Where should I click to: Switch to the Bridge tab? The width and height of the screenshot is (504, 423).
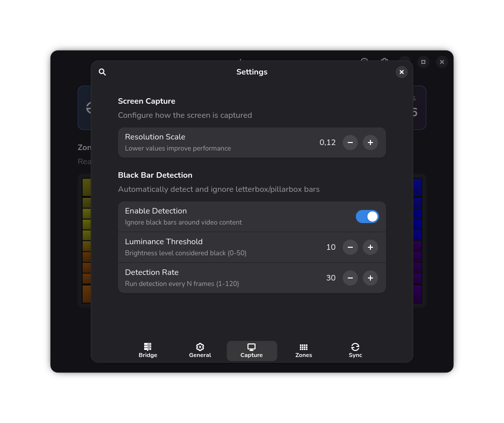pyautogui.click(x=148, y=350)
